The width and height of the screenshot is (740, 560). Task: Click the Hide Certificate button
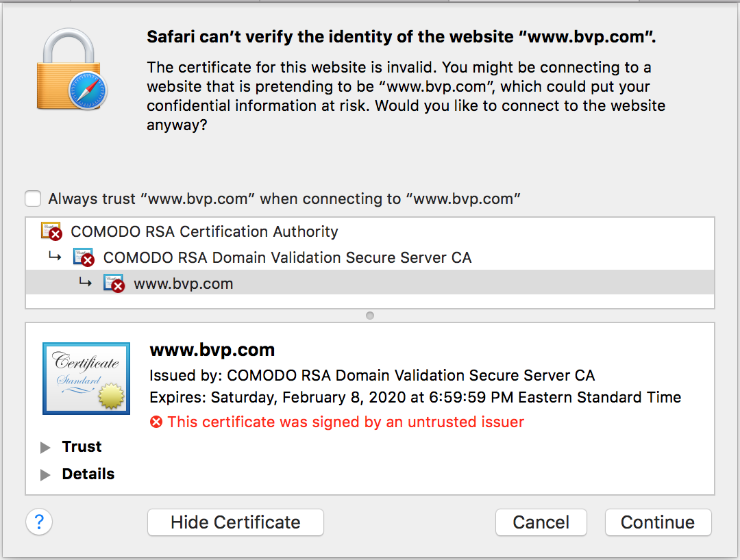[235, 522]
